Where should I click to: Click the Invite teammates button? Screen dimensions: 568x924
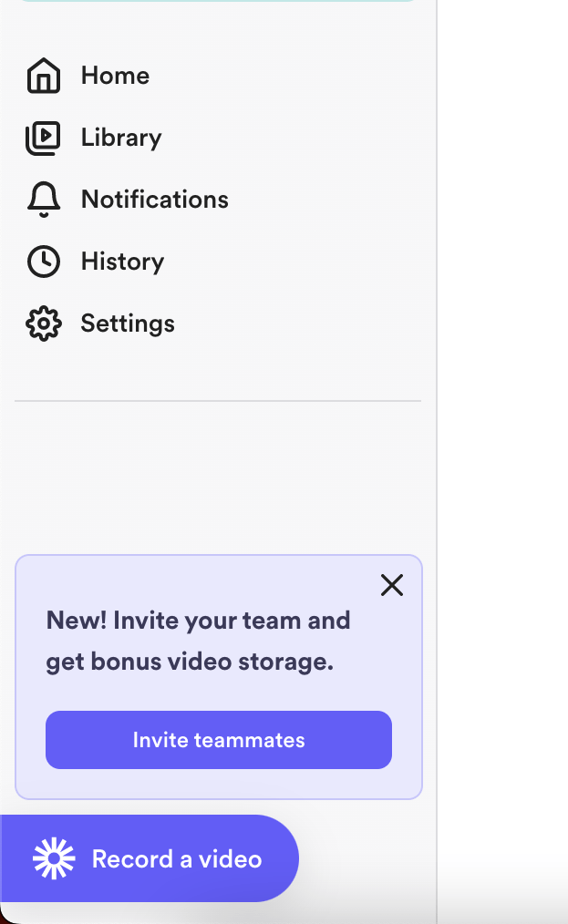point(218,740)
